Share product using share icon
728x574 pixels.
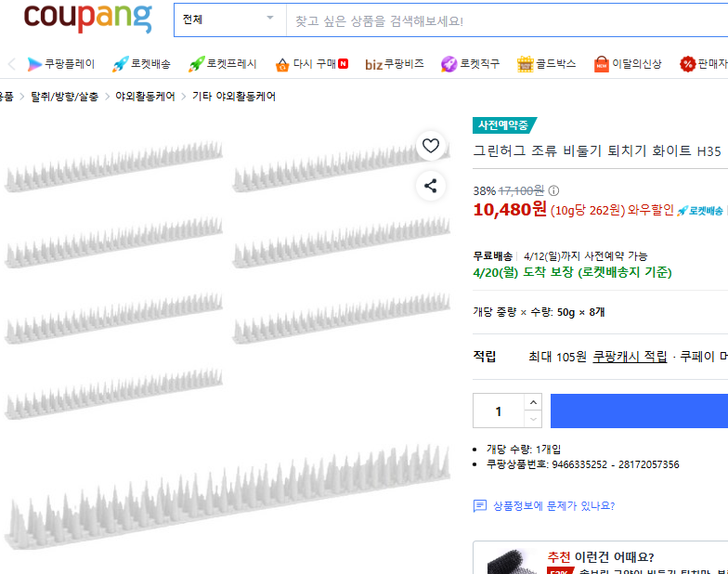coord(431,186)
